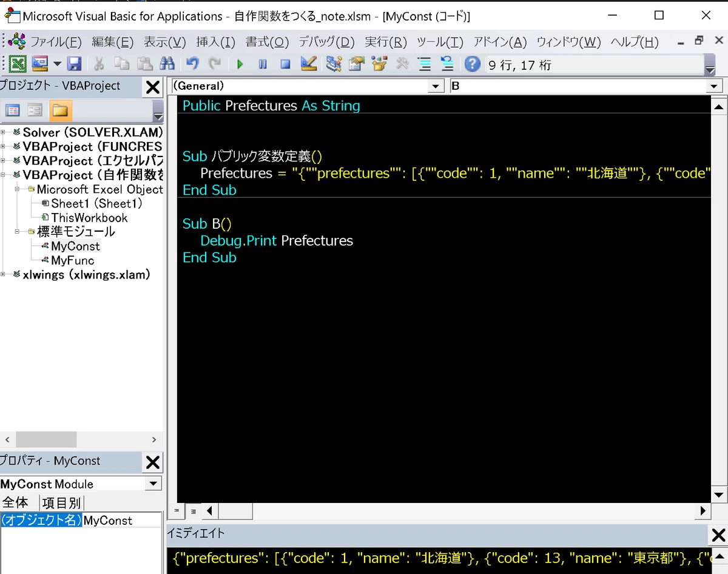The width and height of the screenshot is (728, 574).
Task: Open the ヘルプ(H) menu
Action: point(634,42)
